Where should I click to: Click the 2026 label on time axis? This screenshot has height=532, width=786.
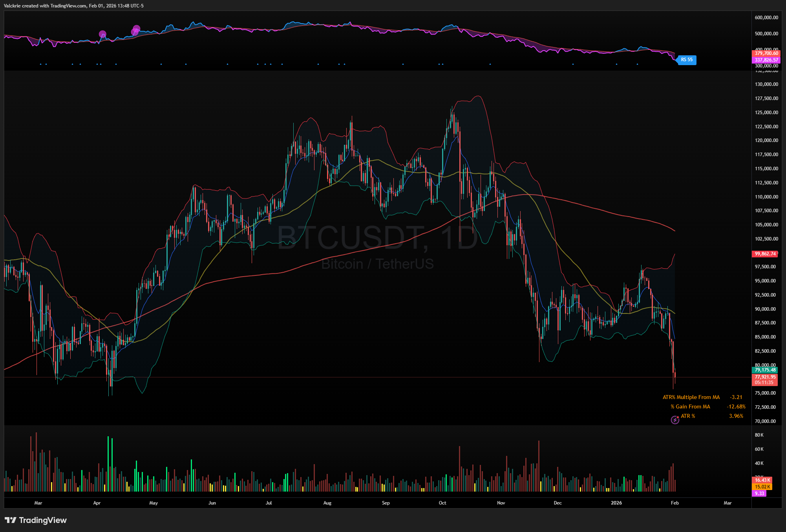[616, 503]
